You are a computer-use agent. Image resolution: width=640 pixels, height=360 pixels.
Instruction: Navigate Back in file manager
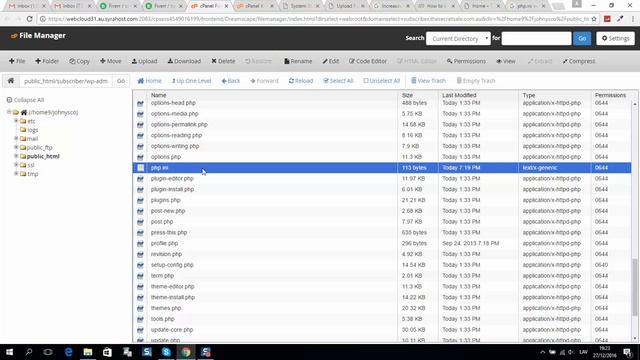[x=231, y=81]
